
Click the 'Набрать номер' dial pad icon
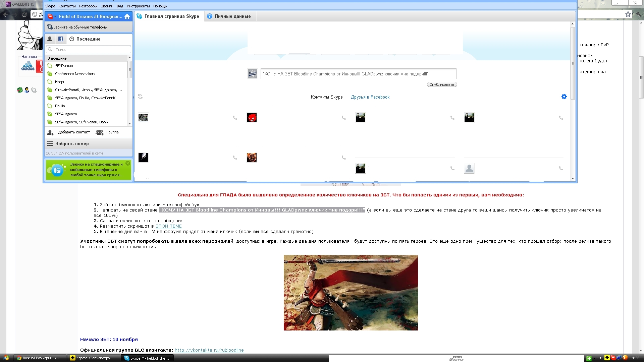pyautogui.click(x=50, y=143)
